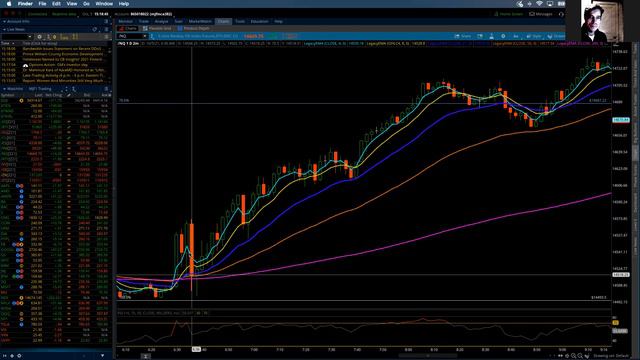Viewport: 640px width, 360px height.
Task: Open the Product Depth sub-tab
Action: [194, 29]
